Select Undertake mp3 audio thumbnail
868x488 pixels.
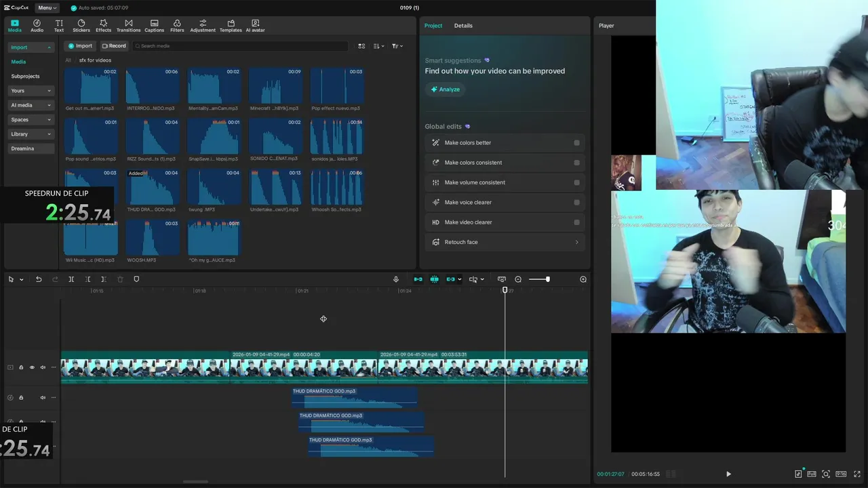(275, 186)
